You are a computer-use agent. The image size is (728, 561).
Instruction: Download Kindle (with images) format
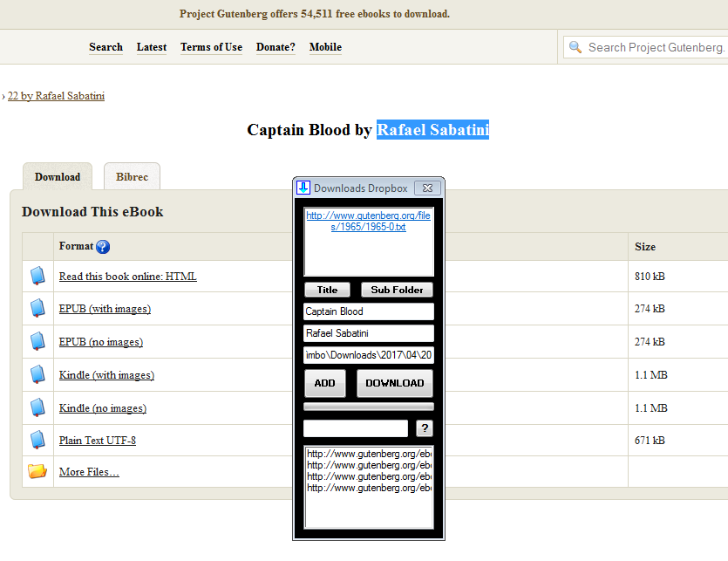106,374
